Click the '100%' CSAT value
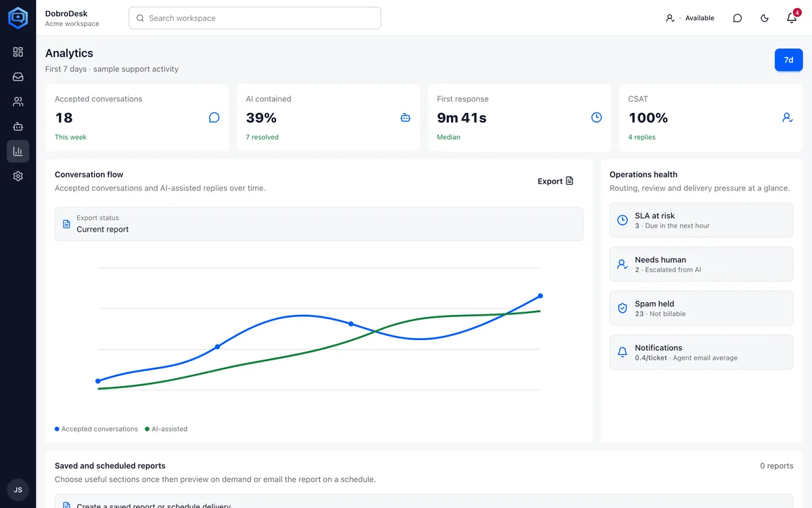This screenshot has width=812, height=508. coord(648,118)
